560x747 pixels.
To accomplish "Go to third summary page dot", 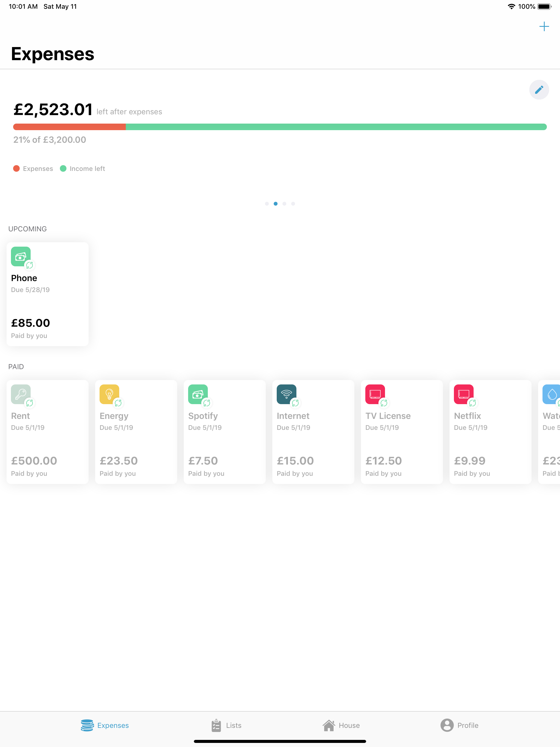I will point(284,204).
